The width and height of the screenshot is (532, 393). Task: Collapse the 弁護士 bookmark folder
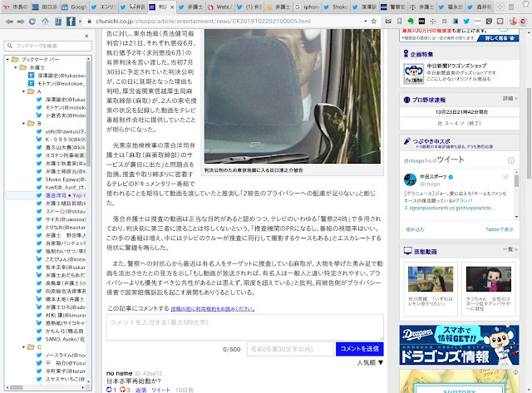point(16,67)
